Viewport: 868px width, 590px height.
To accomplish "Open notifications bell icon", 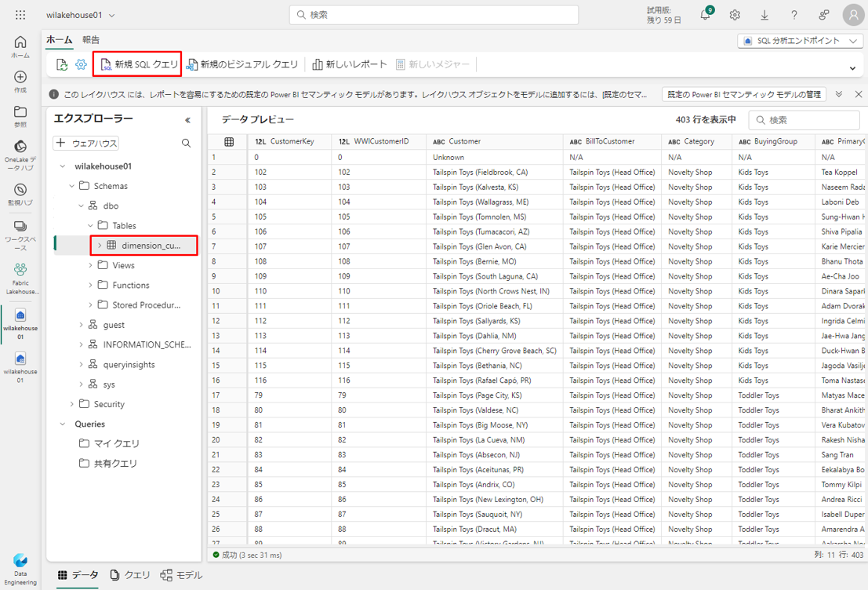I will point(705,15).
